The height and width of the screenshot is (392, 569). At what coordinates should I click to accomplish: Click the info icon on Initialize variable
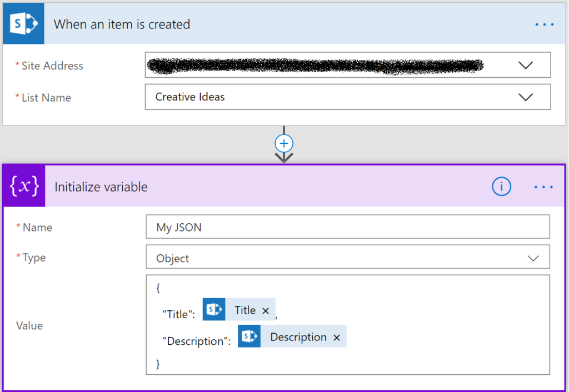click(501, 187)
